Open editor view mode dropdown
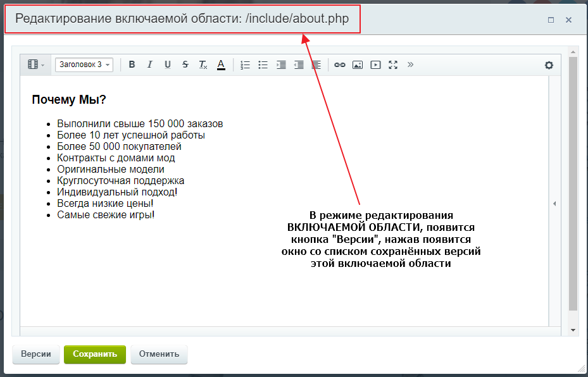Image resolution: width=588 pixels, height=377 pixels. click(x=35, y=65)
